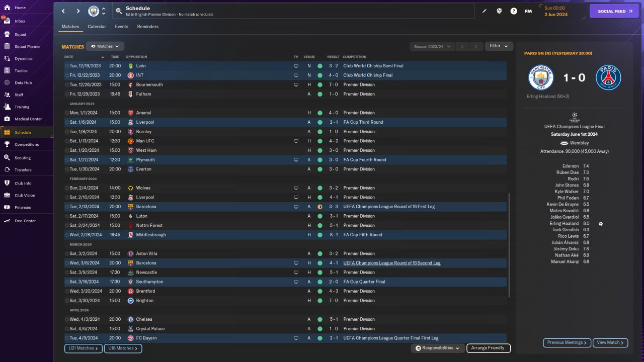The height and width of the screenshot is (362, 644).
Task: Go to the Squad screen
Action: tap(20, 35)
